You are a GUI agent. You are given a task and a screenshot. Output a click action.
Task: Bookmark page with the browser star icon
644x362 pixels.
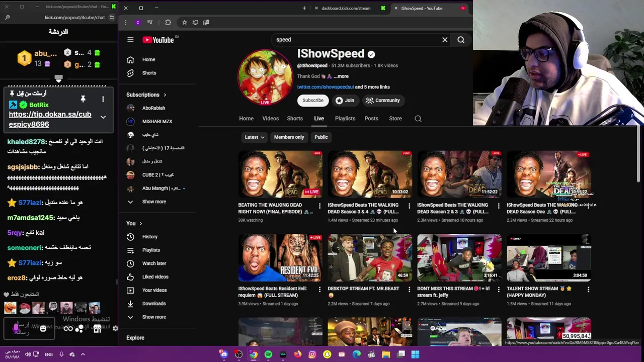(x=184, y=22)
